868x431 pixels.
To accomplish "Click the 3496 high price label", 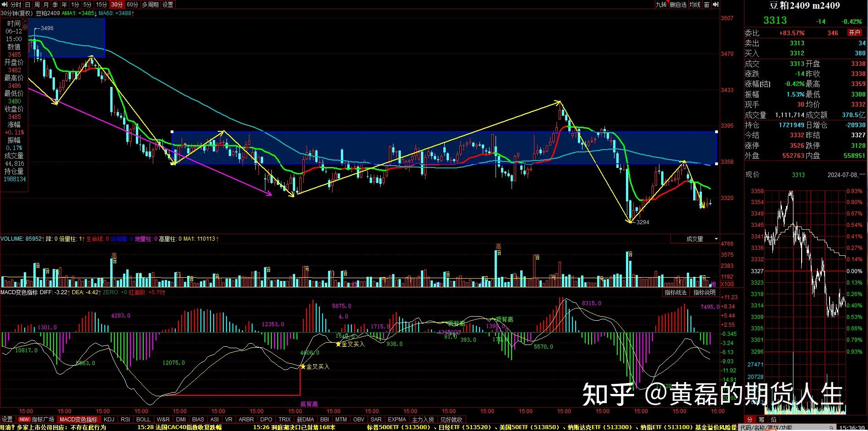I will click(x=47, y=28).
